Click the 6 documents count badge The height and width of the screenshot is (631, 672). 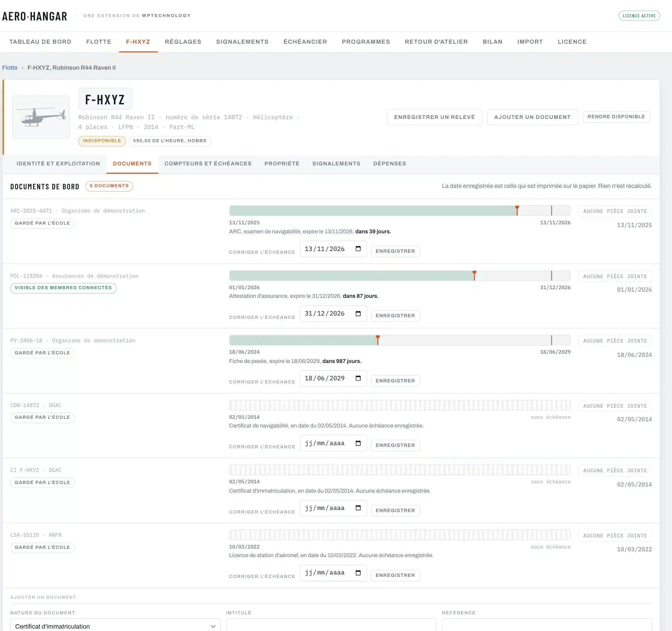click(x=109, y=186)
